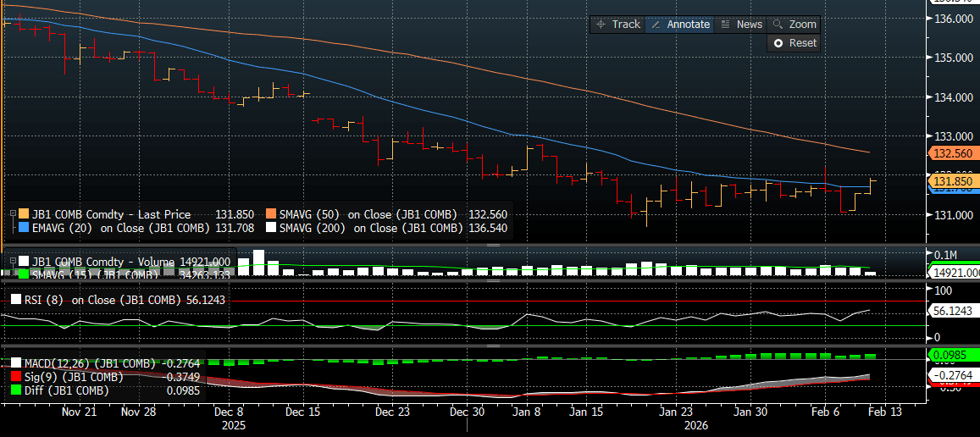Collapse the Volume legend tree box

[13, 262]
